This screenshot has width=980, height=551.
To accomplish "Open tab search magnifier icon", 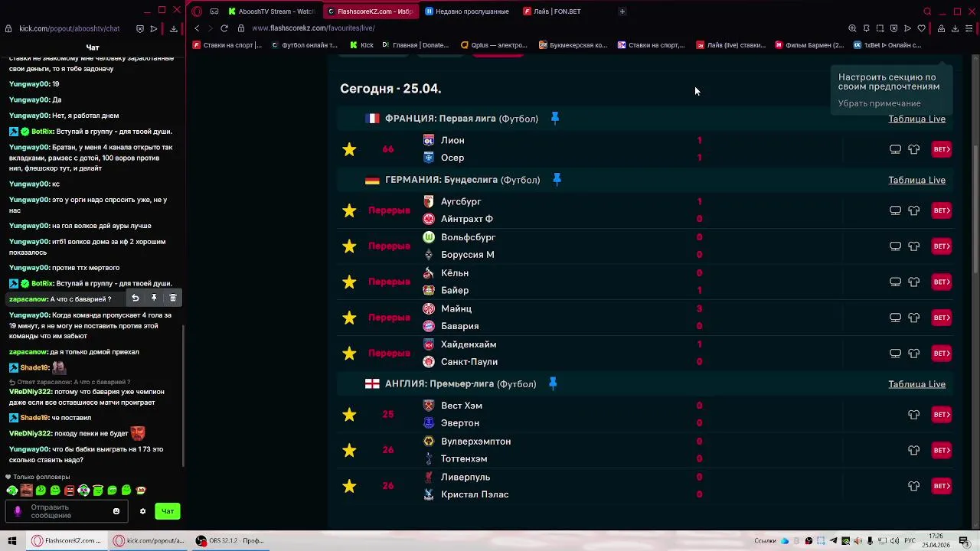I will pos(927,11).
